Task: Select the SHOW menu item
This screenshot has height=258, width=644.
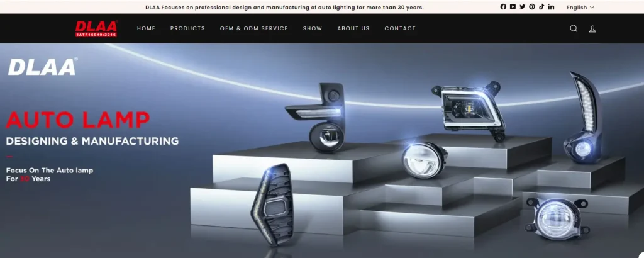Action: [x=313, y=28]
